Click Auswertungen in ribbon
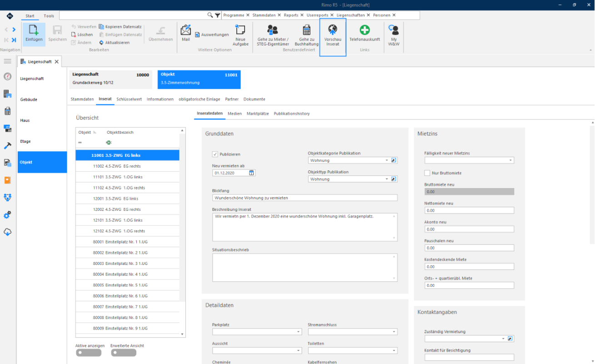 (212, 35)
